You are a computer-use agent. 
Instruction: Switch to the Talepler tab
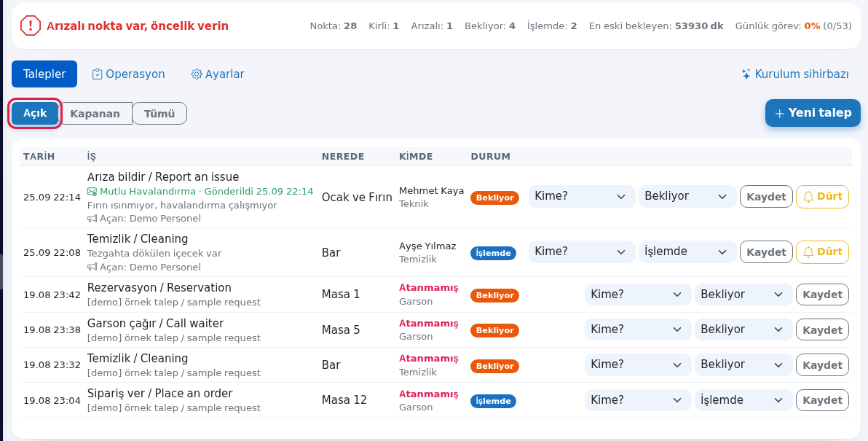pyautogui.click(x=44, y=74)
